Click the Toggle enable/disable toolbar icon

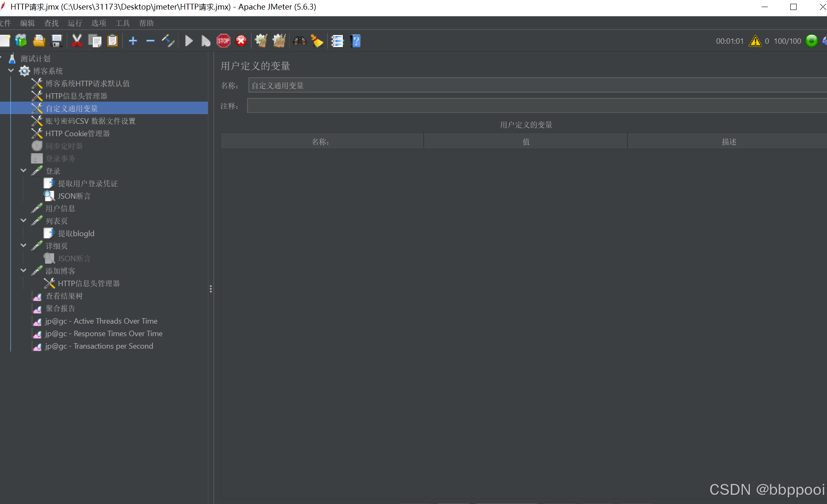coord(168,41)
